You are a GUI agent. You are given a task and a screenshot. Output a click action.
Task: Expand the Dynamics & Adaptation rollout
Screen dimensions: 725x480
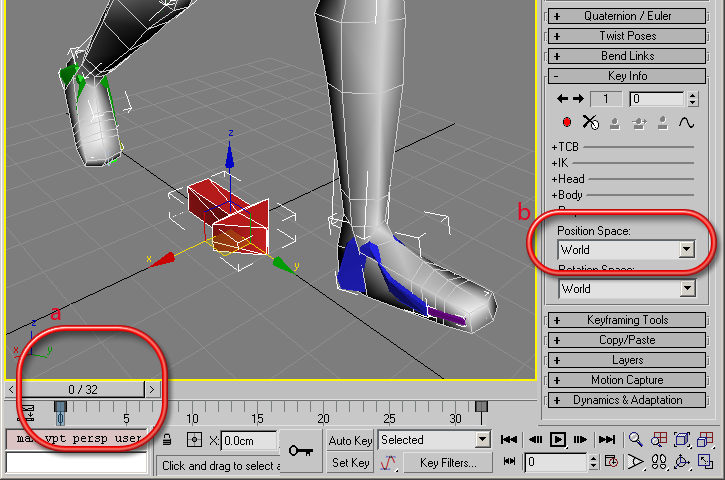(x=627, y=400)
